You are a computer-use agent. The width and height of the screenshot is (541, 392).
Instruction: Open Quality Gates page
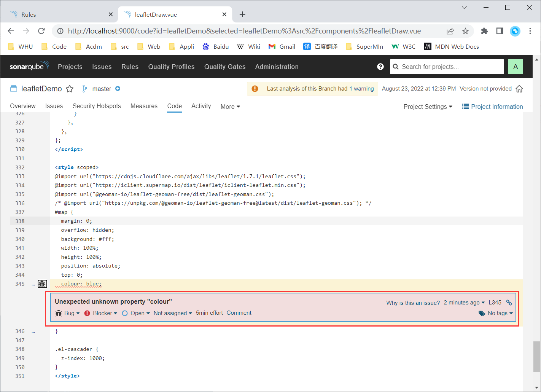pos(225,67)
